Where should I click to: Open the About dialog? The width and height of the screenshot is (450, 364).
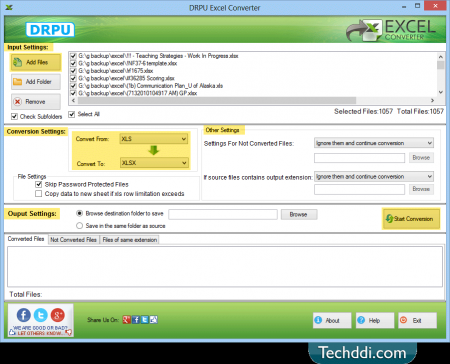[x=332, y=320]
